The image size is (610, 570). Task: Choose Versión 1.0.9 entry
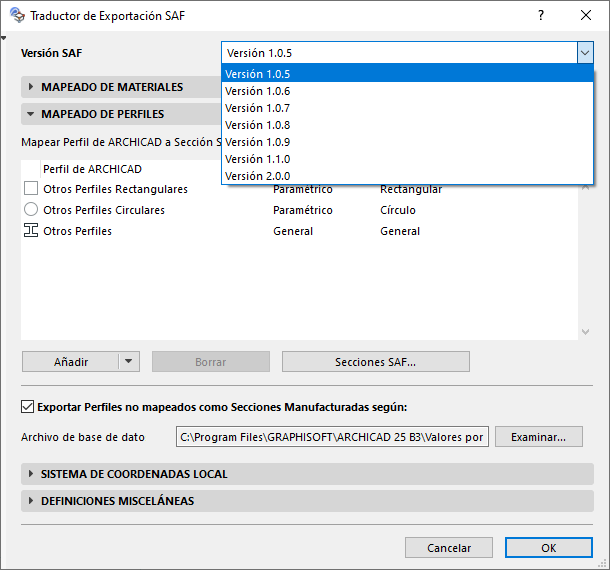coord(407,142)
